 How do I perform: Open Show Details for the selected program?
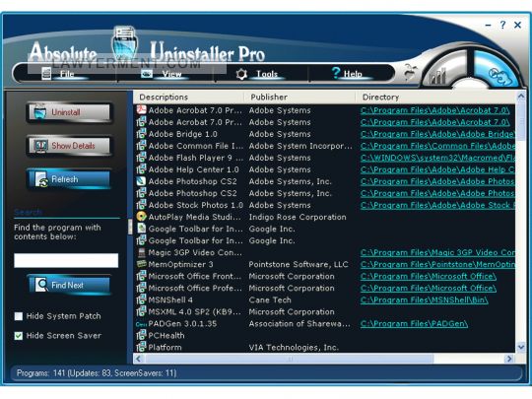(69, 146)
